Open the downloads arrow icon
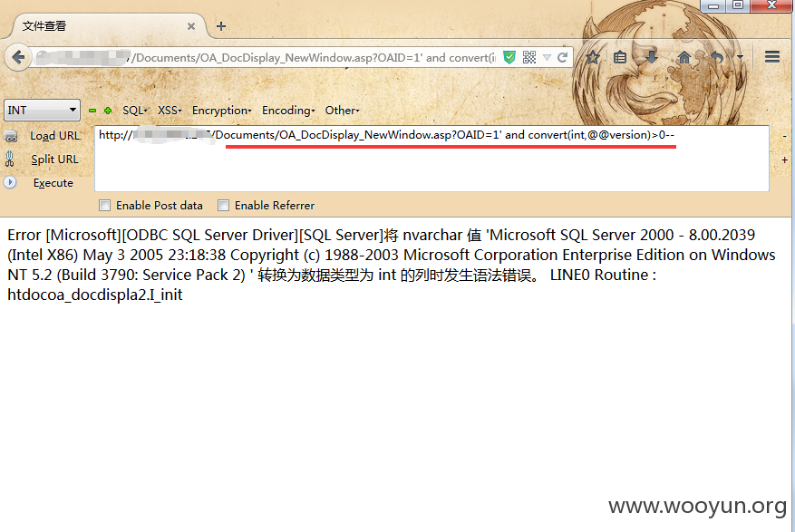 pyautogui.click(x=652, y=57)
